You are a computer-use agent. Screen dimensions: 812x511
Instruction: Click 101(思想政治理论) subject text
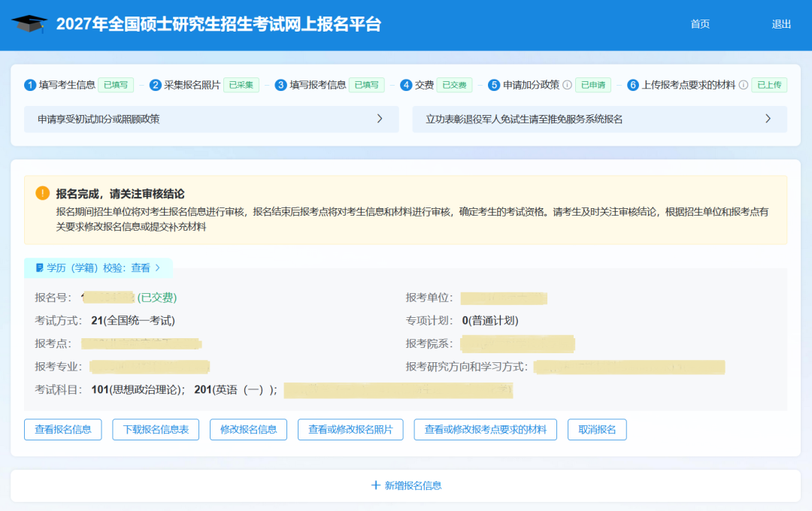[138, 390]
